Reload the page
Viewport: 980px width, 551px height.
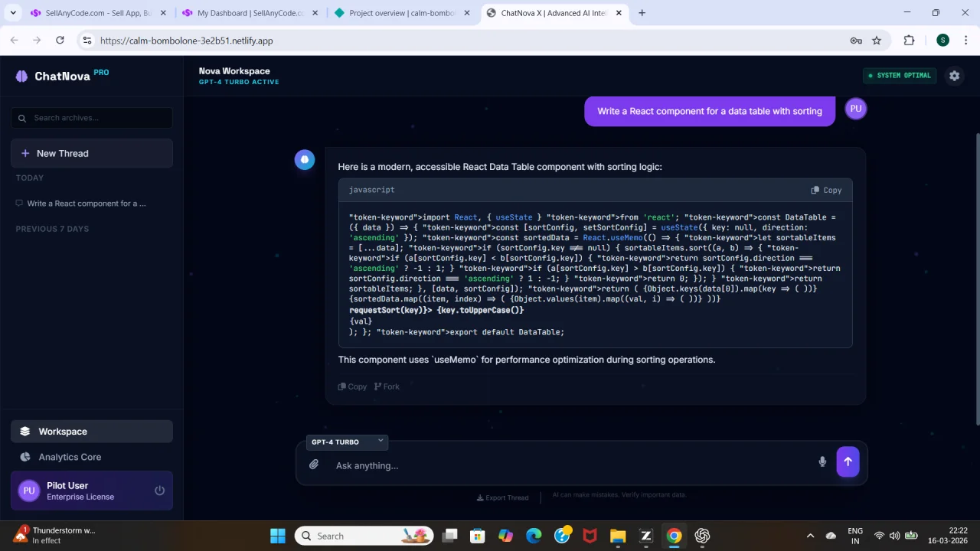(60, 41)
